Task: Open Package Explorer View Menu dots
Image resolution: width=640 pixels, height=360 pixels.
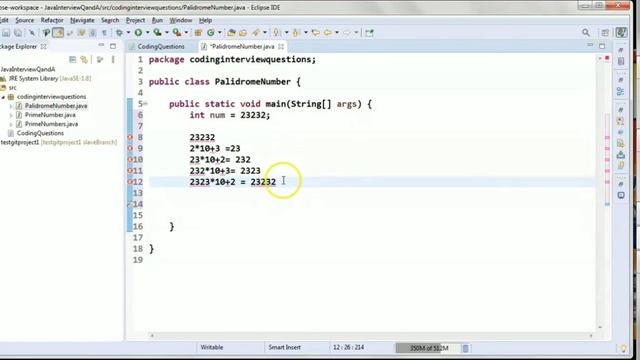Action: [x=113, y=60]
